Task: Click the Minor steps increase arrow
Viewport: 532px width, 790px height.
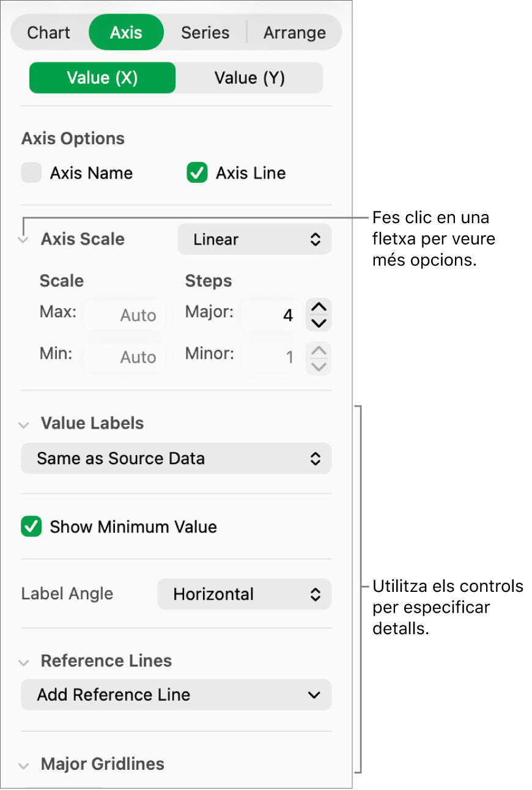Action: (x=320, y=350)
